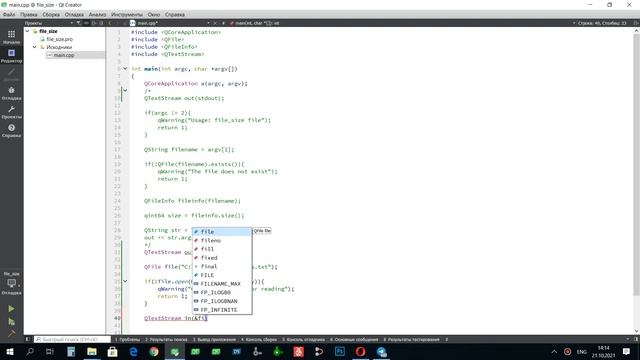Switch to the Редактор mode
Screen dimensions: 640x360
point(11,56)
